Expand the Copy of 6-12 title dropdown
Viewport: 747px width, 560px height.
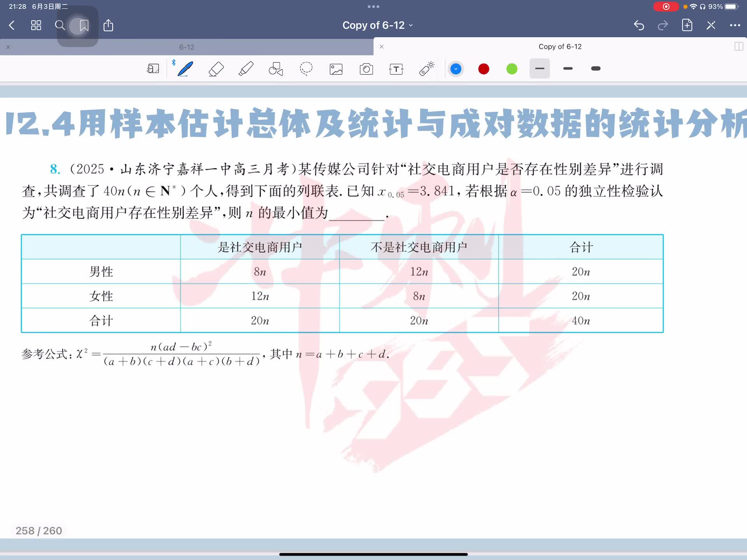[x=377, y=25]
